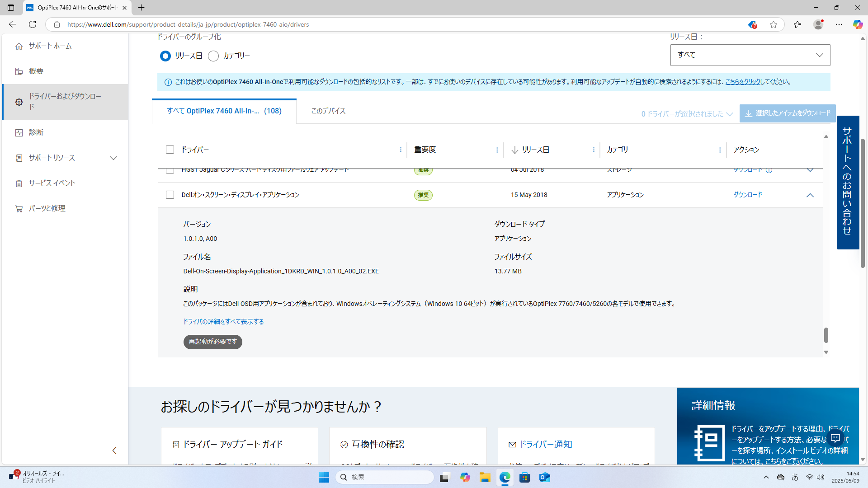
Task: Open Outlook from taskbar
Action: pyautogui.click(x=544, y=477)
